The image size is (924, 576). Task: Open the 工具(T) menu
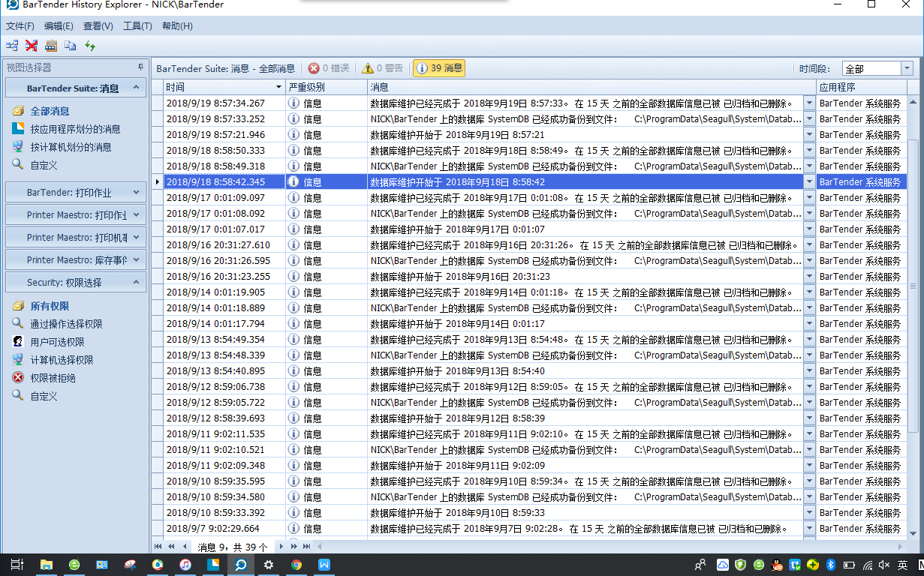137,26
